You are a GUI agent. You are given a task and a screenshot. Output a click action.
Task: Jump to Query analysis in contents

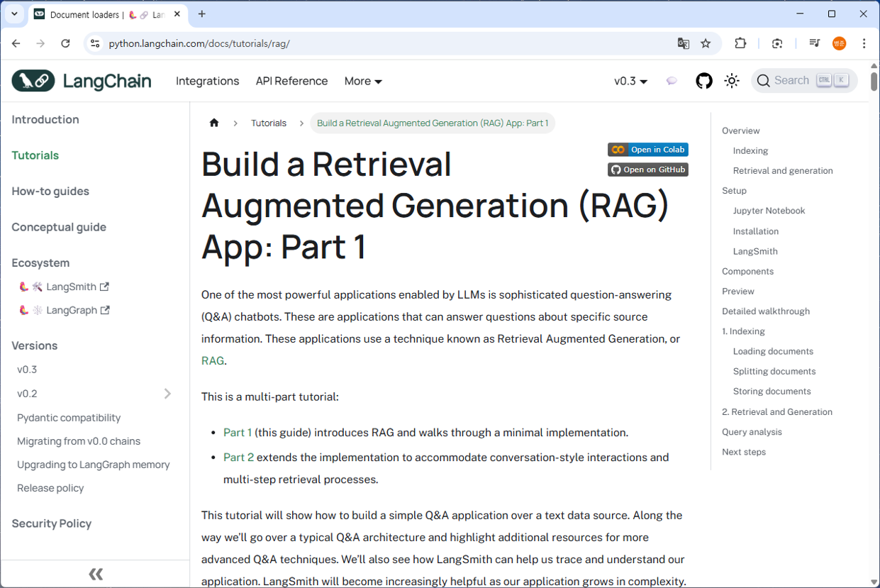tap(752, 432)
